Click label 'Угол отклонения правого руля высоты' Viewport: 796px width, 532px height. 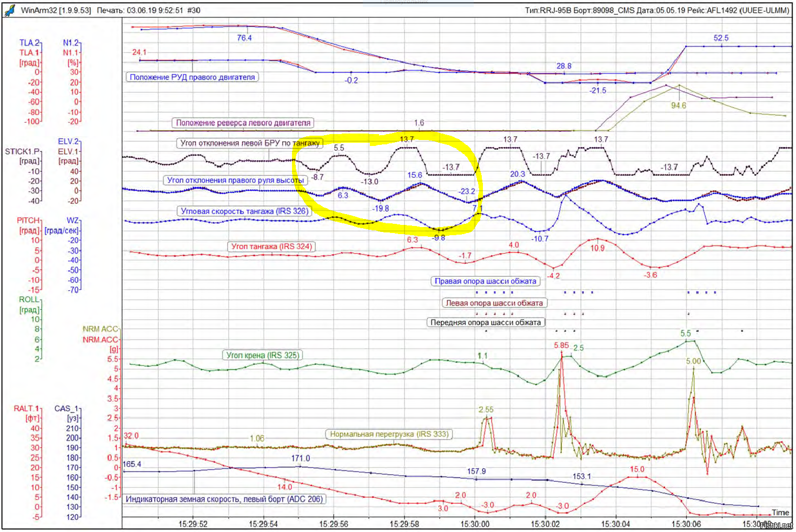click(235, 180)
